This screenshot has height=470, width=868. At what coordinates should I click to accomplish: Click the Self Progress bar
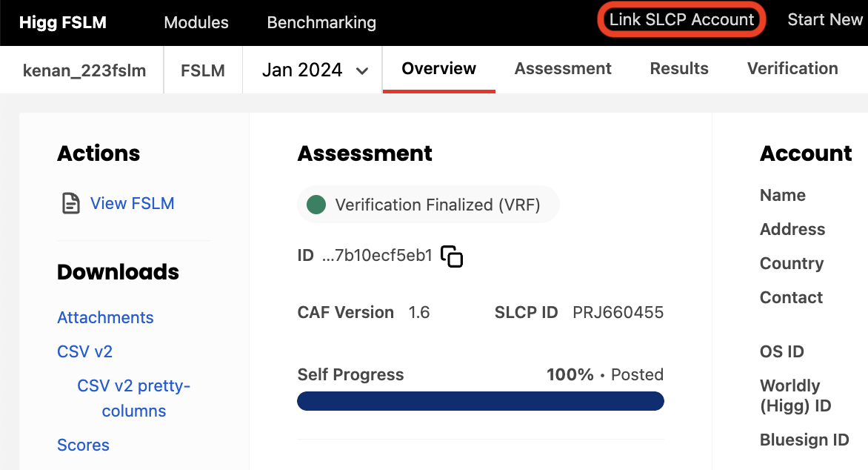pos(481,401)
